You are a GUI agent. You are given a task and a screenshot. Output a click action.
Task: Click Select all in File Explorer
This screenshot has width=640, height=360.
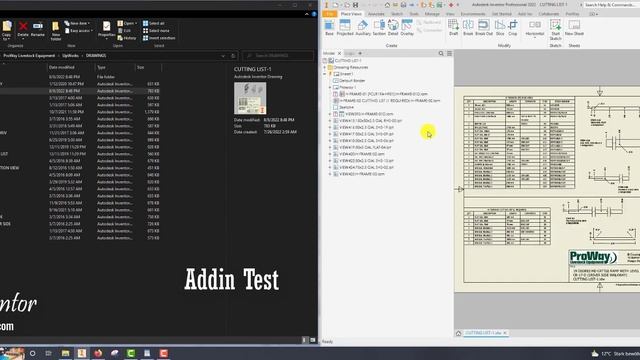click(x=154, y=23)
